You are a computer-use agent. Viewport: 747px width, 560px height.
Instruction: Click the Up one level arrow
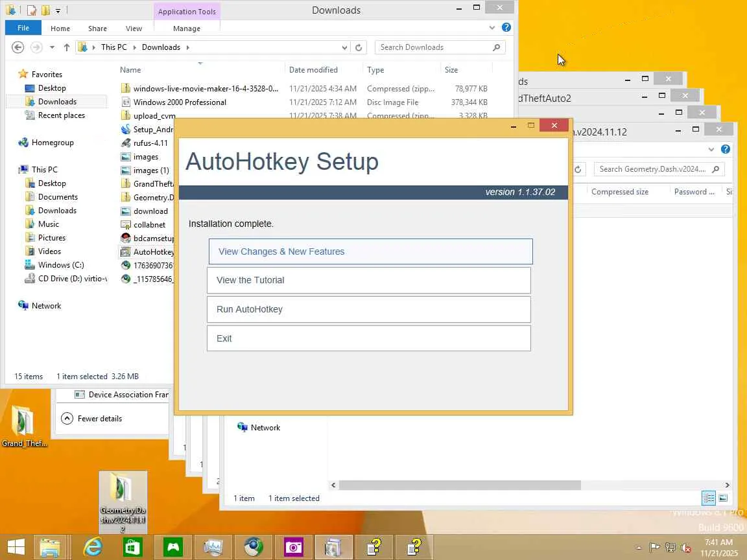tap(67, 47)
